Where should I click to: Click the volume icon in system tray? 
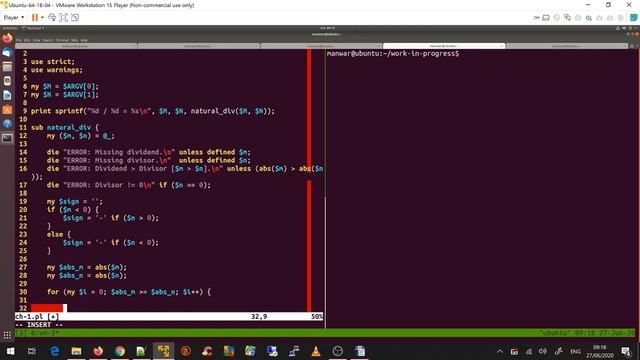542,351
